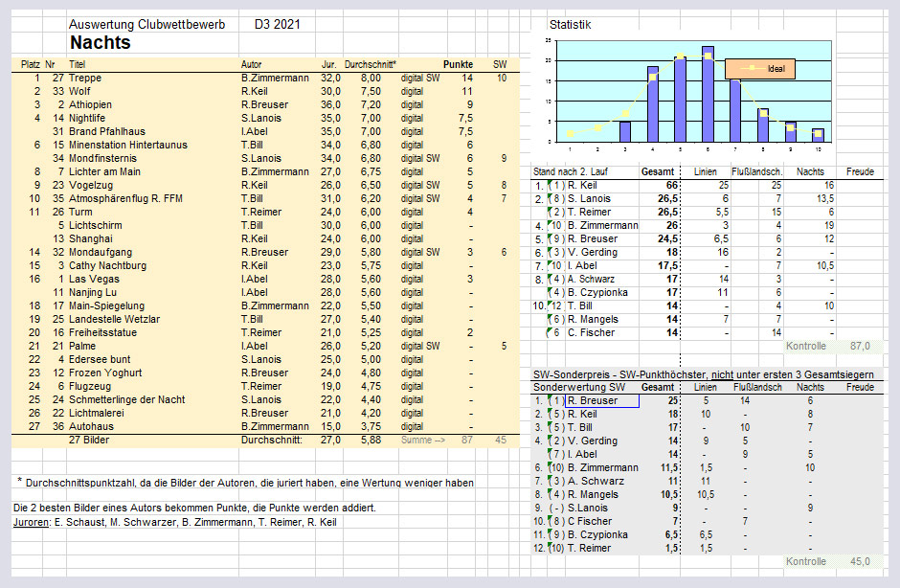Select the 'Mondaufgang' title cell
Image resolution: width=900 pixels, height=588 pixels.
(x=101, y=252)
